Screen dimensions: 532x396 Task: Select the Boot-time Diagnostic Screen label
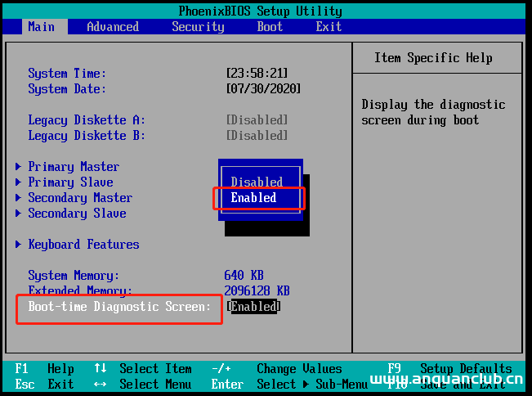coord(119,307)
